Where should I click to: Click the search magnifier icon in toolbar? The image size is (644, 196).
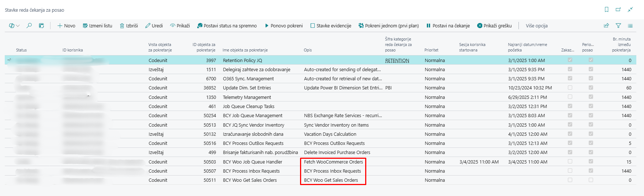(29, 26)
